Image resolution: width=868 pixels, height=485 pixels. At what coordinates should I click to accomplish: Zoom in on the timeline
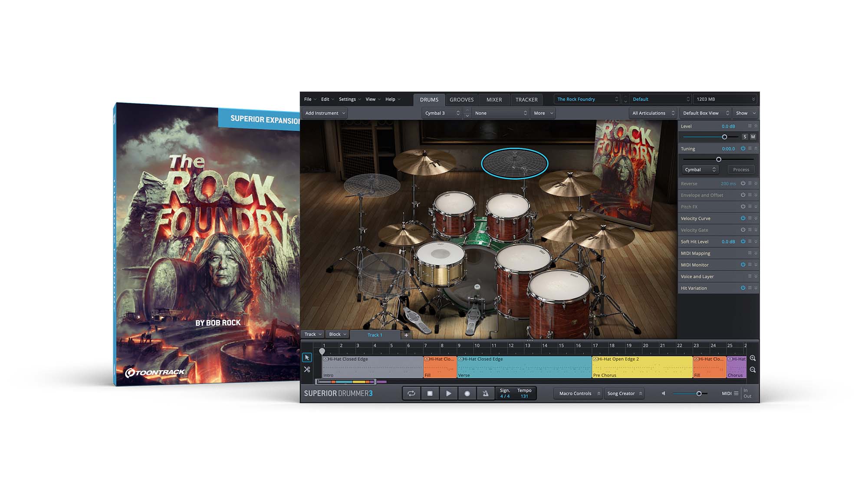click(x=753, y=358)
